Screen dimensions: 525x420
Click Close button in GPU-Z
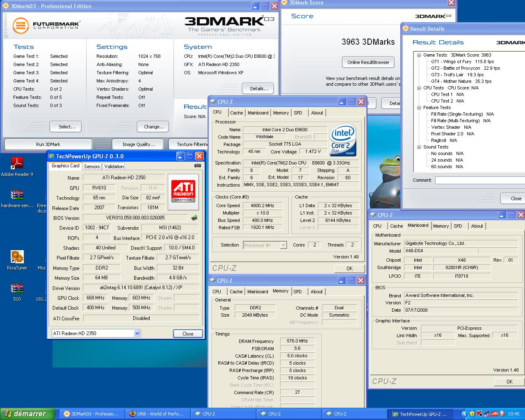coord(188,333)
